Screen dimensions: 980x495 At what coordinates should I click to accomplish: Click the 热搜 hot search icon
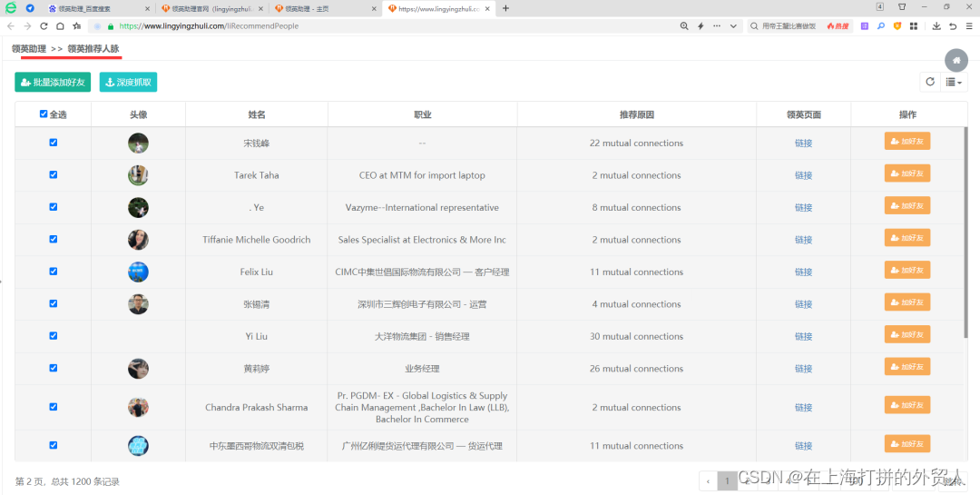(838, 26)
